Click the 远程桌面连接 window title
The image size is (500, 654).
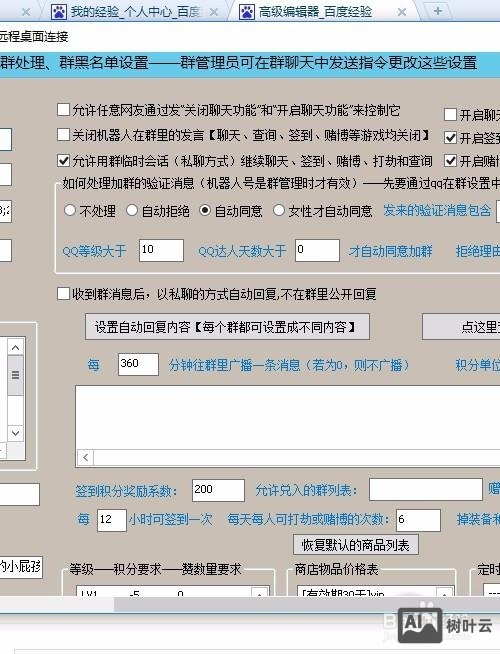pyautogui.click(x=34, y=37)
